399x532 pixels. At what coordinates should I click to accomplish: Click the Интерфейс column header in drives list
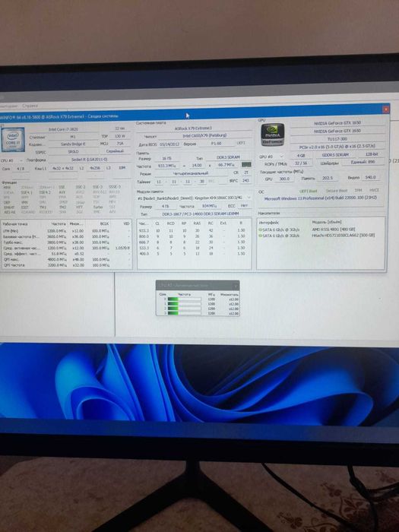(x=269, y=223)
